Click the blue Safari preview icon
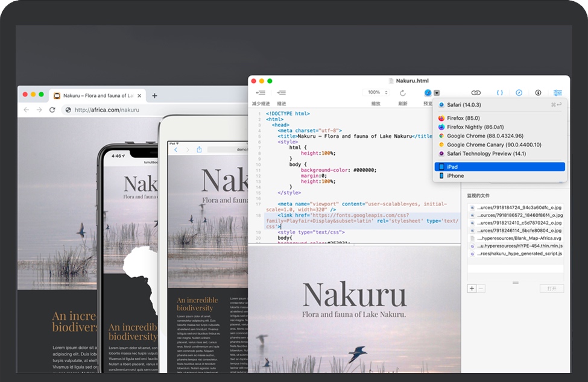 428,93
